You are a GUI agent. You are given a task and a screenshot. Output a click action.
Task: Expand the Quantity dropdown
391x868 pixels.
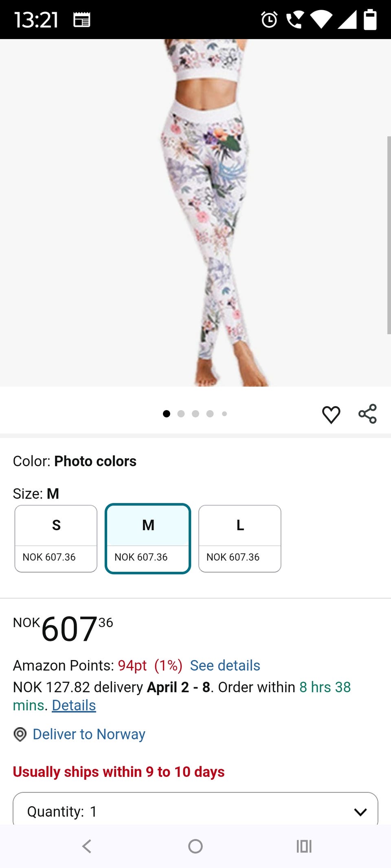click(195, 809)
